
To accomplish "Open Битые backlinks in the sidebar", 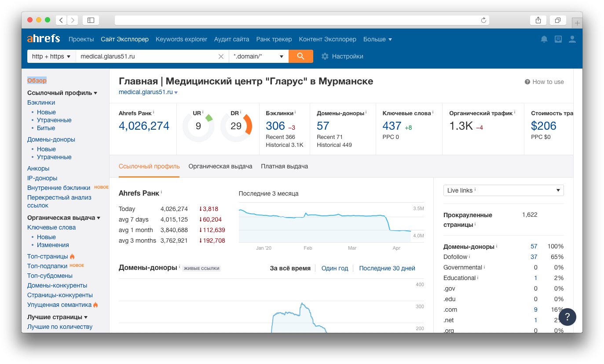I will 46,128.
